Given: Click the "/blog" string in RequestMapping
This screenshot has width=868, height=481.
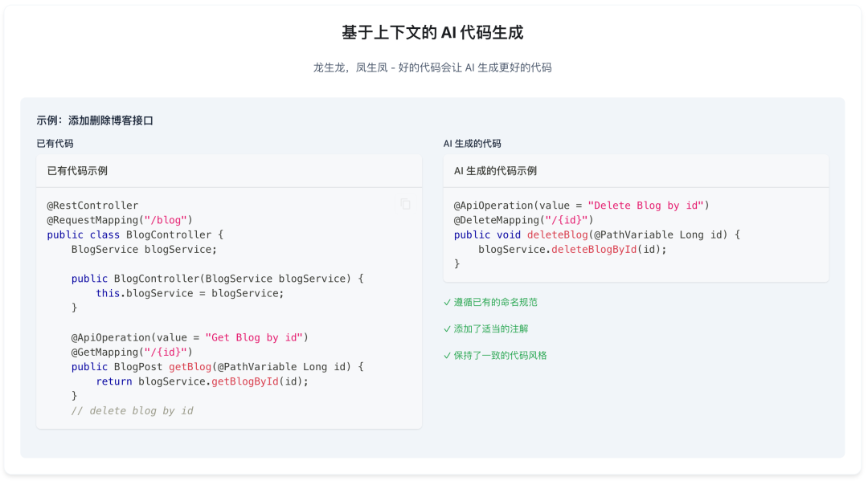Looking at the screenshot, I should [166, 220].
